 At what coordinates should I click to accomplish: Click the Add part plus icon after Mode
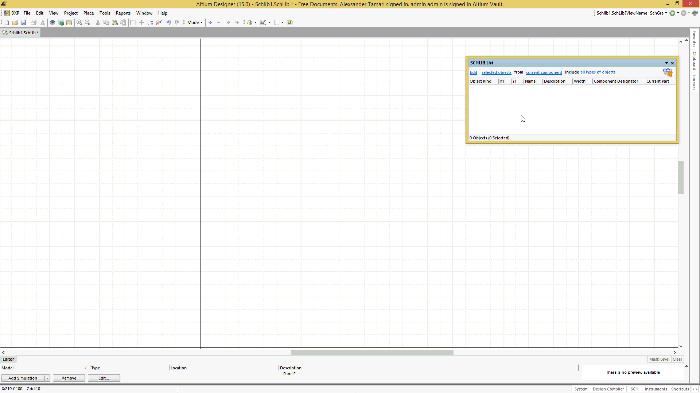pyautogui.click(x=210, y=22)
